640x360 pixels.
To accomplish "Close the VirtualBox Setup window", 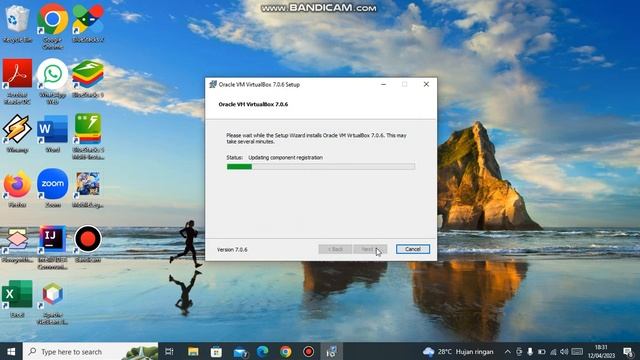I will click(426, 84).
